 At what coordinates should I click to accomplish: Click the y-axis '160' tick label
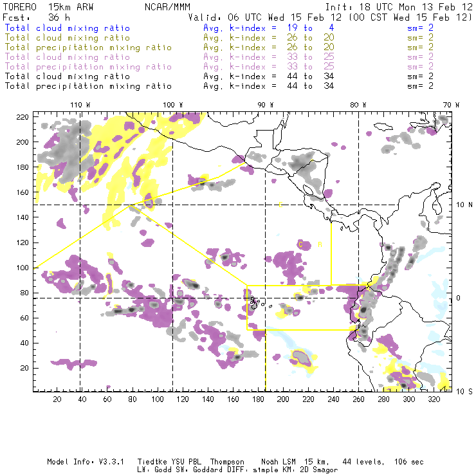point(23,192)
